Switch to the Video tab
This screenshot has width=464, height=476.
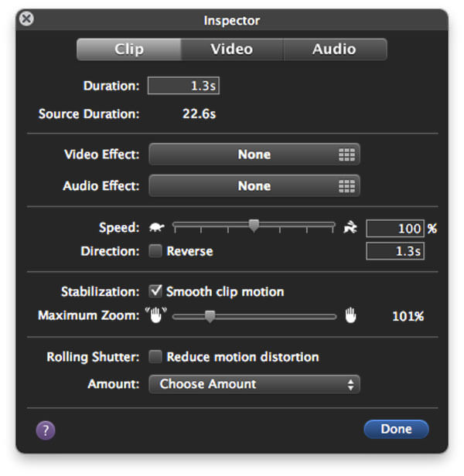(232, 49)
